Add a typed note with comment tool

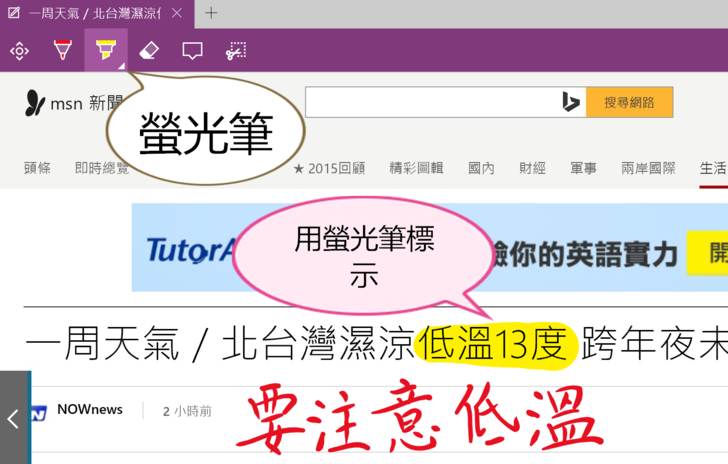[x=192, y=51]
